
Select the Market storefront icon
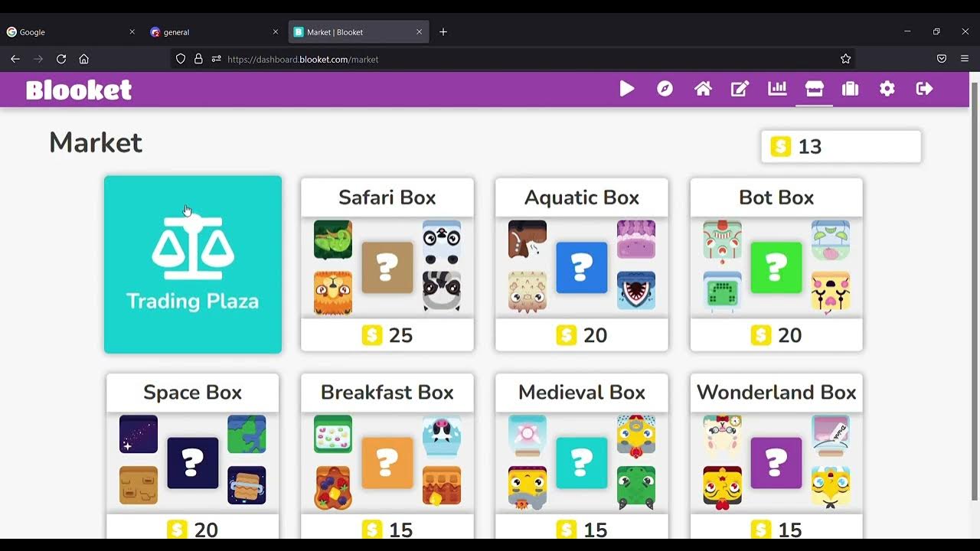click(814, 89)
